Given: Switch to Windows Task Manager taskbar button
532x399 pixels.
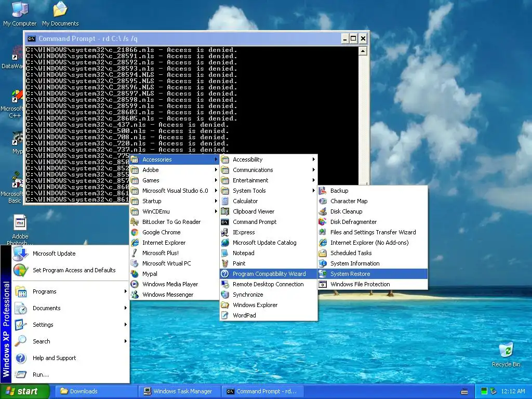Looking at the screenshot, I should pyautogui.click(x=179, y=391).
